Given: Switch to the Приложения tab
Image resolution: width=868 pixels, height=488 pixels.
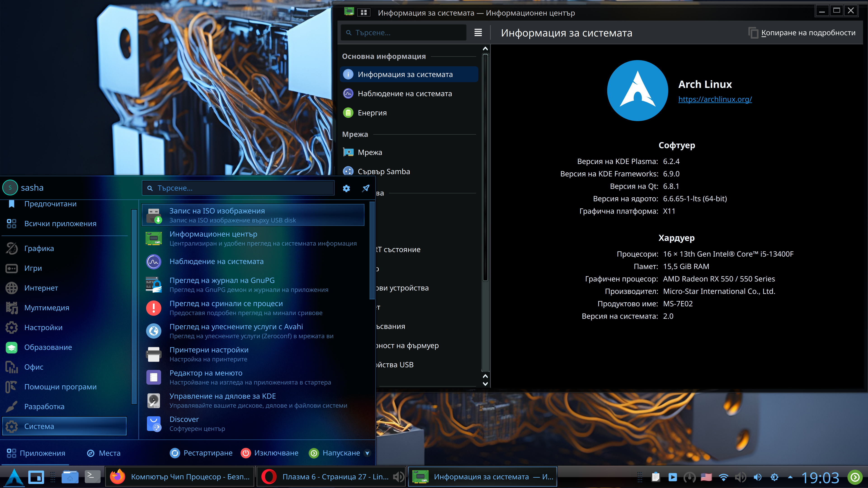Looking at the screenshot, I should pyautogui.click(x=36, y=453).
